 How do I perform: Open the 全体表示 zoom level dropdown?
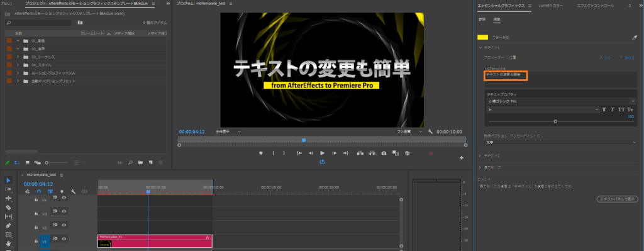pos(228,131)
